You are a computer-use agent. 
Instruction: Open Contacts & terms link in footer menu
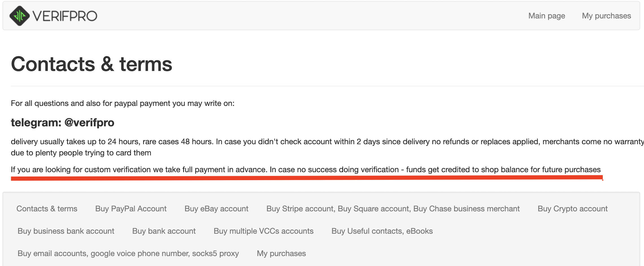coord(47,209)
